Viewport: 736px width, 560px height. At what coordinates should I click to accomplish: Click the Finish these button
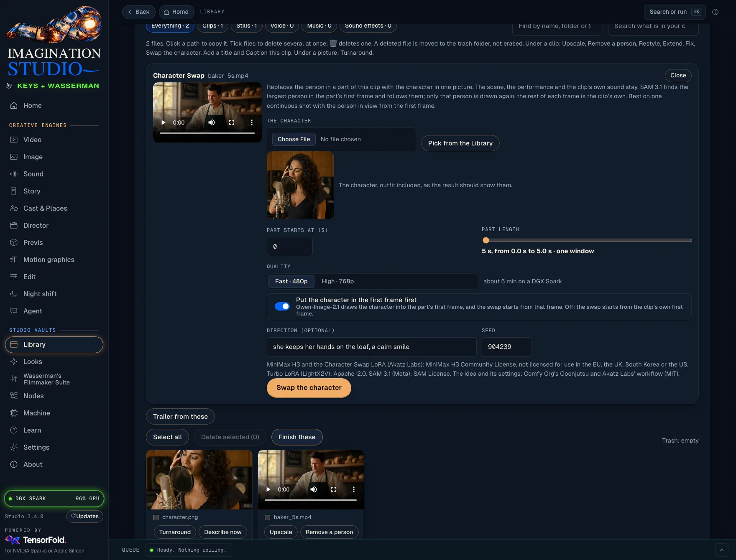(297, 437)
